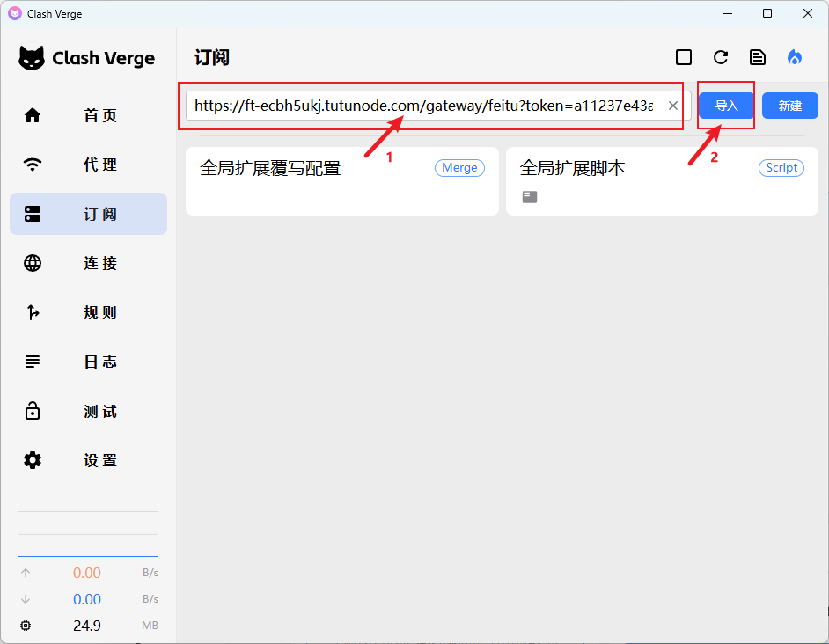Click the square icon in header
The width and height of the screenshot is (829, 644).
click(684, 57)
